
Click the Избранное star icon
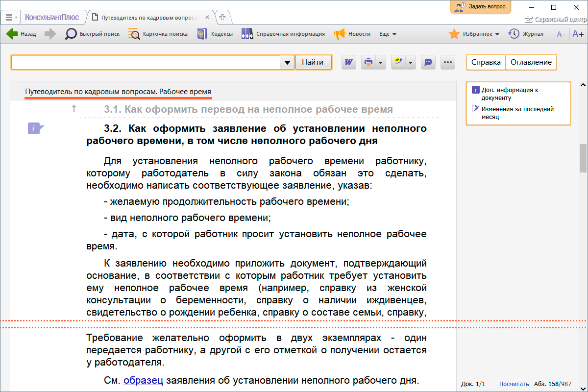454,34
